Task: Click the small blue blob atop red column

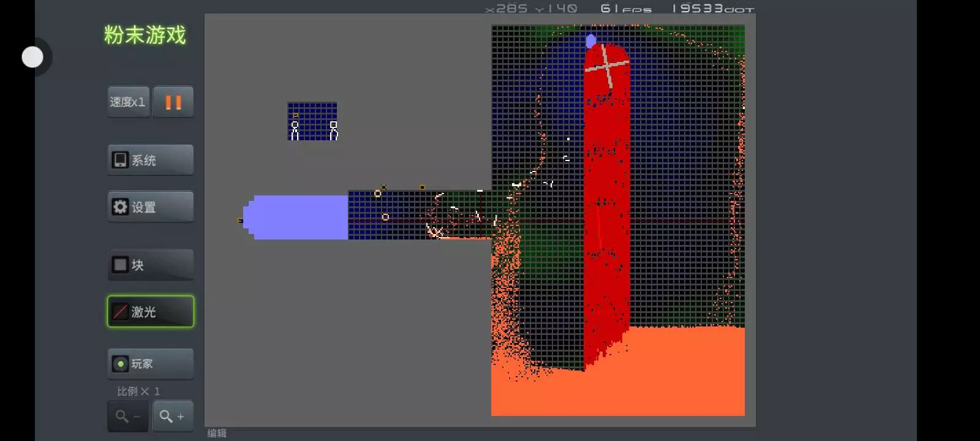Action: tap(591, 41)
